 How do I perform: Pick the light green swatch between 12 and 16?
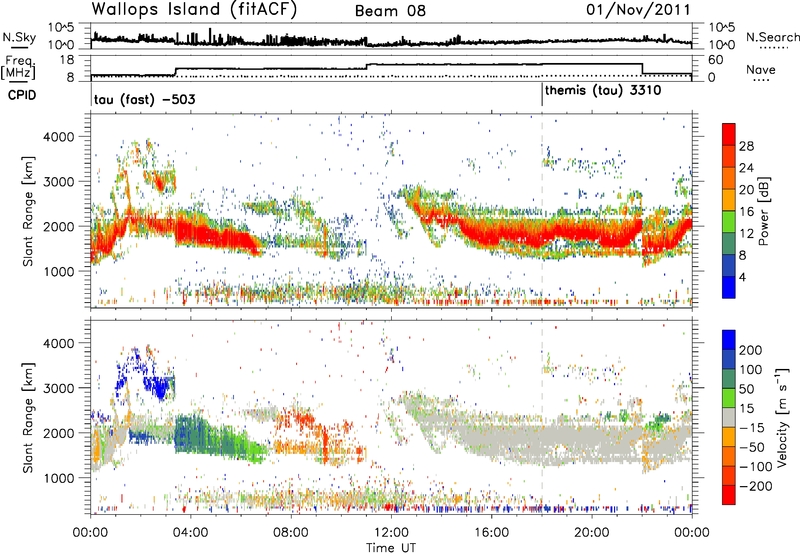pyautogui.click(x=729, y=222)
